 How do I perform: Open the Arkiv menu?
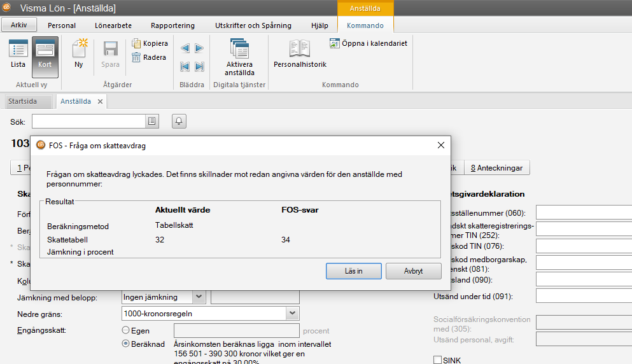point(19,25)
